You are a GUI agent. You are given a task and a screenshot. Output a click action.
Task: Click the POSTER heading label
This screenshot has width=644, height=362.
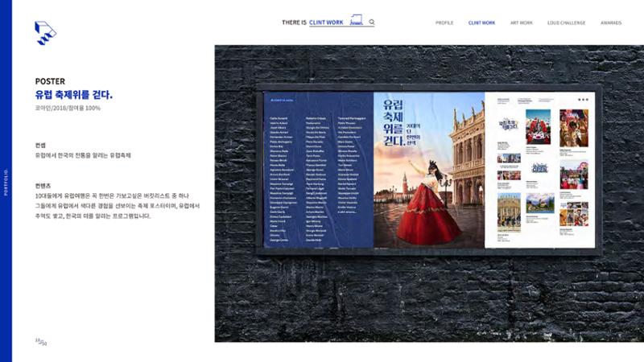tap(50, 81)
